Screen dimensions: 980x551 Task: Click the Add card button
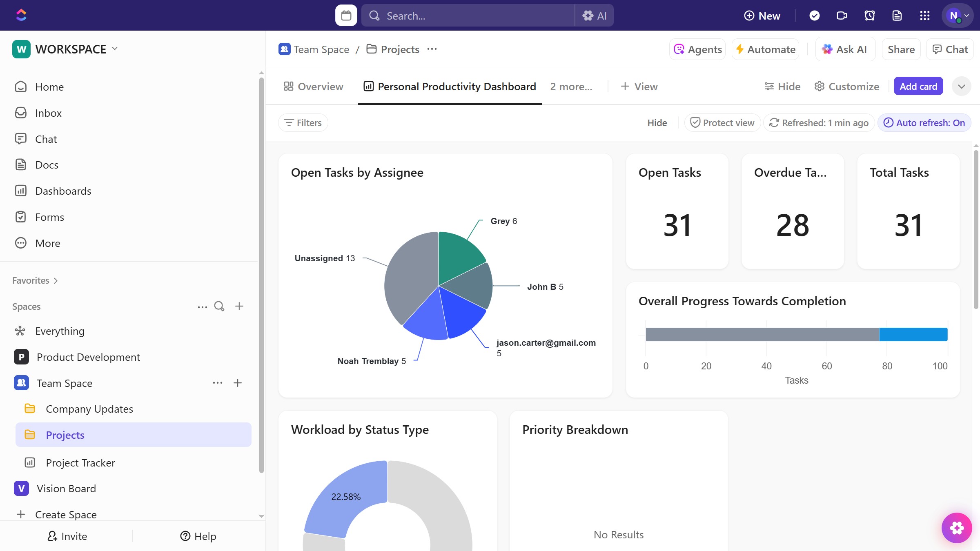tap(918, 86)
